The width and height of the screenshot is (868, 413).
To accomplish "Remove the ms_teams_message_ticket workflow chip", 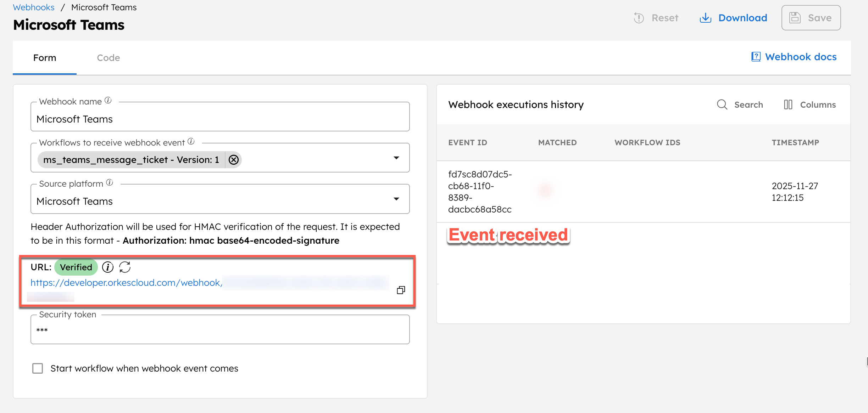I will point(233,160).
